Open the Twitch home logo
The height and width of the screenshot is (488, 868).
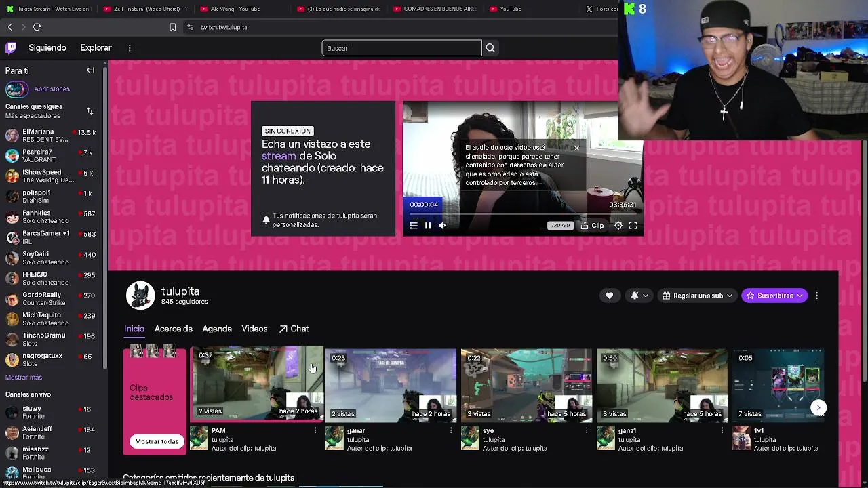[11, 48]
